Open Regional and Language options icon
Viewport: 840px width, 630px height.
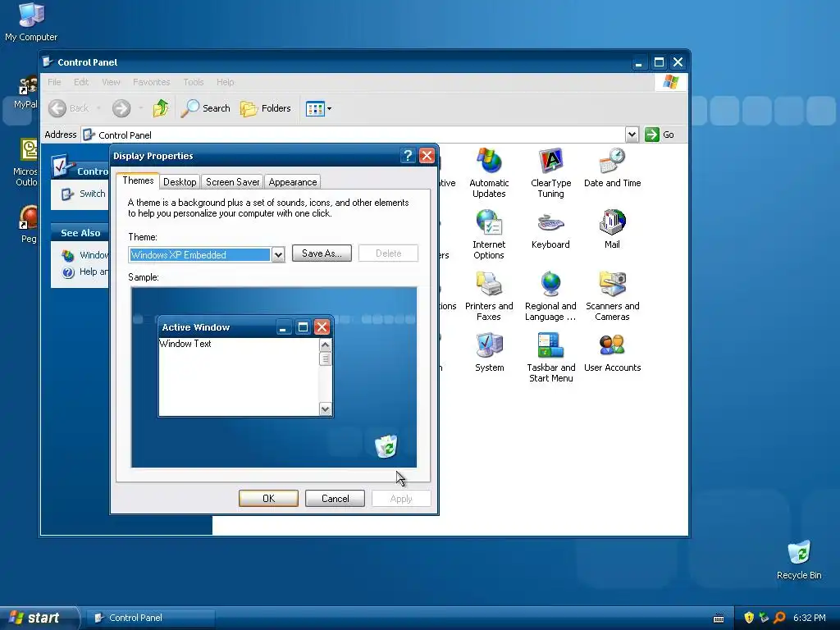pyautogui.click(x=550, y=296)
